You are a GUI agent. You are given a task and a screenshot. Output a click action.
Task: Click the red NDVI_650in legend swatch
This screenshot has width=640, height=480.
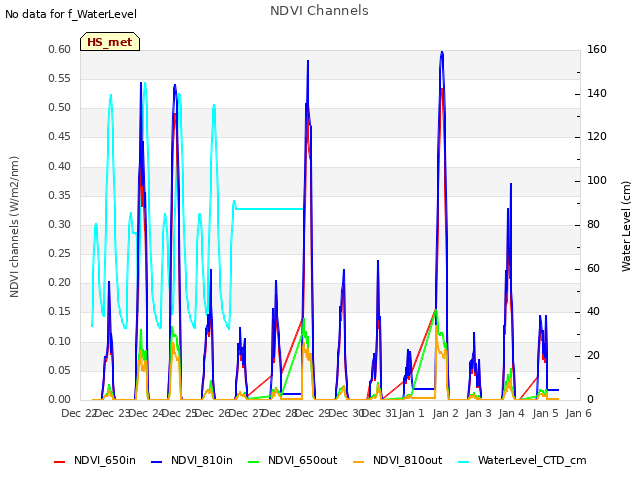[60, 462]
